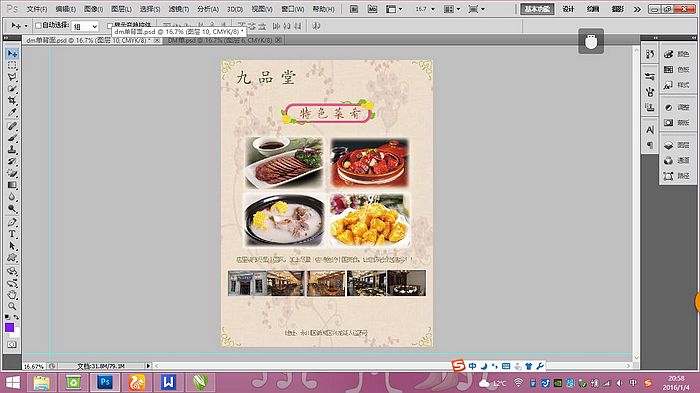Activate the Zoom magnifier tool
Screen dimensions: 700x393
[x=12, y=306]
